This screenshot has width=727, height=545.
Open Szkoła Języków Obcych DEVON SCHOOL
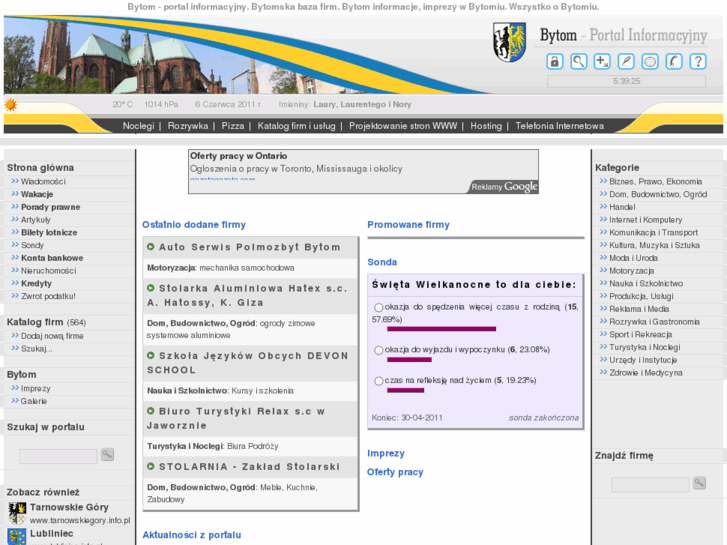pyautogui.click(x=248, y=363)
